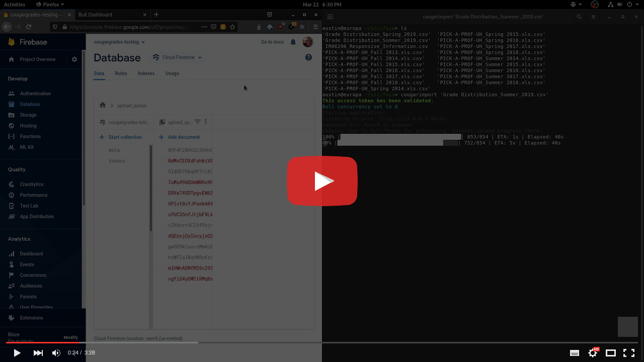Open the Firefox downloads arrow
The height and width of the screenshot is (362, 644).
(x=259, y=27)
